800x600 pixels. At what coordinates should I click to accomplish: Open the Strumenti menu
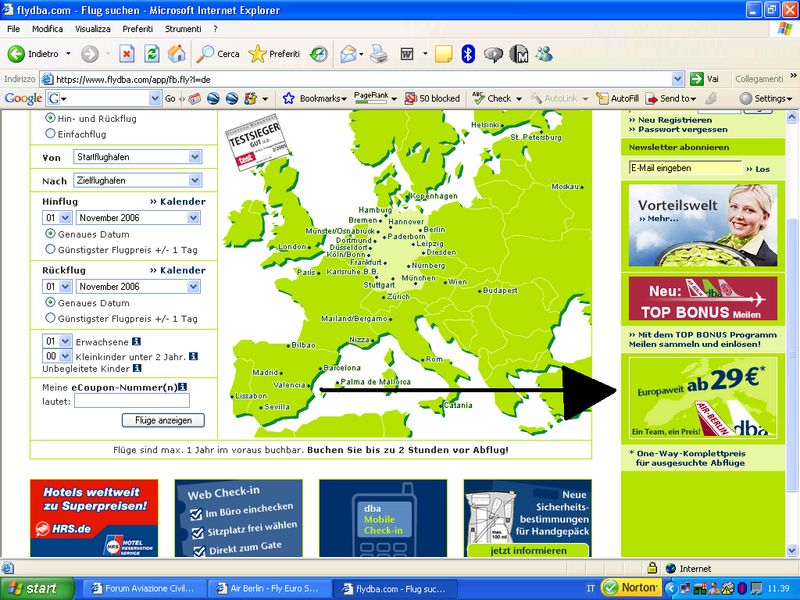point(183,29)
